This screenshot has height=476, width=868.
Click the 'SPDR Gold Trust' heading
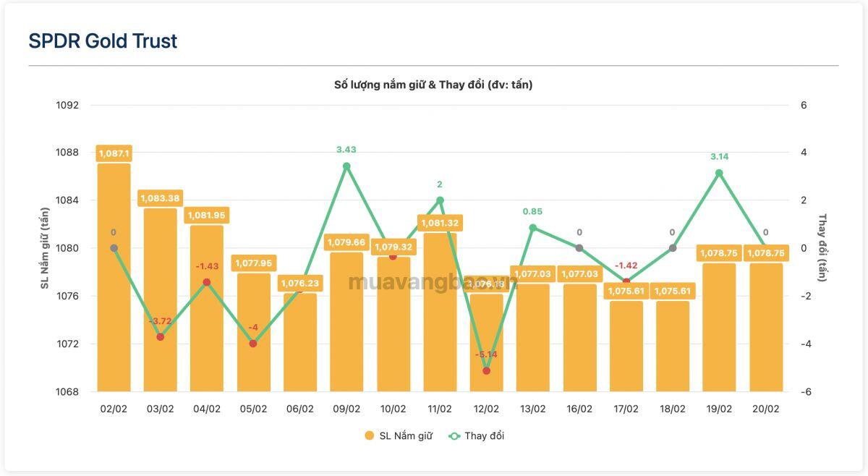(x=103, y=41)
